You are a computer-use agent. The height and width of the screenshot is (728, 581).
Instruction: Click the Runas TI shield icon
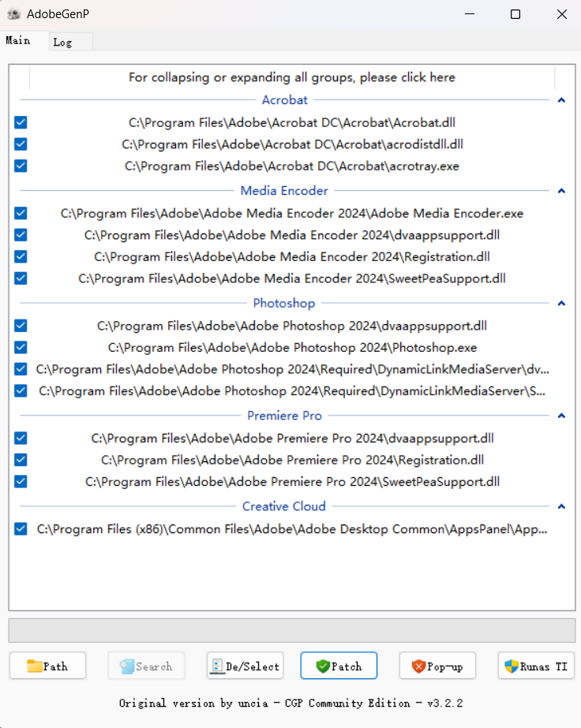(x=511, y=666)
